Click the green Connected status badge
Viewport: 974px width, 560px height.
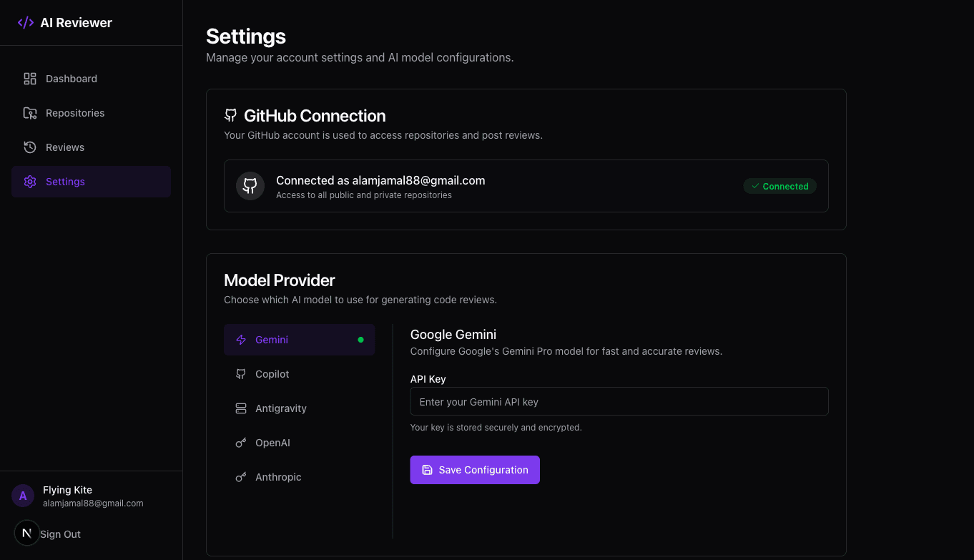click(x=779, y=186)
